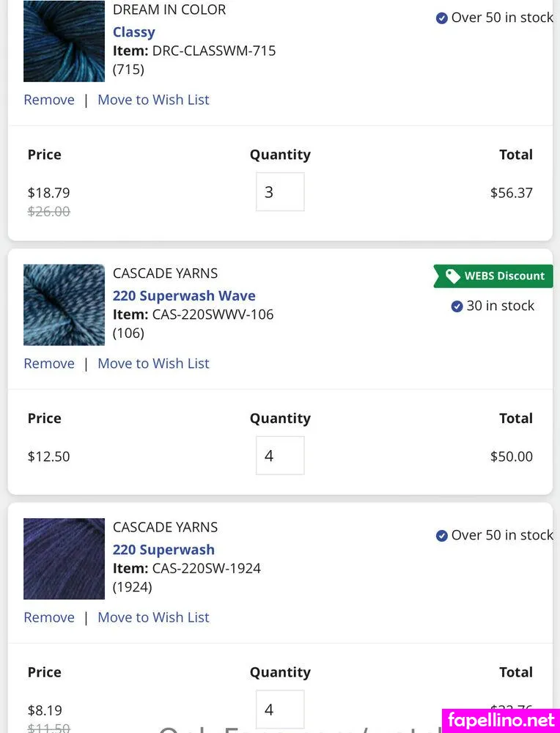The image size is (560, 733).
Task: Remove 220 Superwash 1924 from cart
Action: coord(49,617)
